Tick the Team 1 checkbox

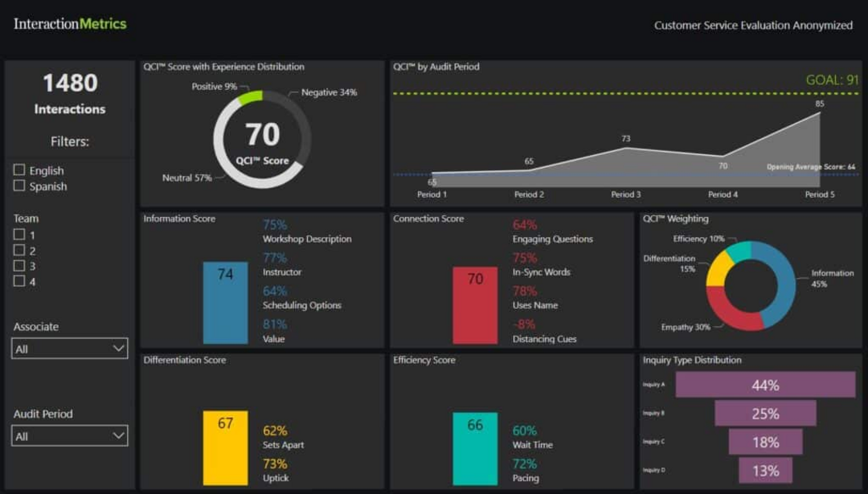click(19, 235)
